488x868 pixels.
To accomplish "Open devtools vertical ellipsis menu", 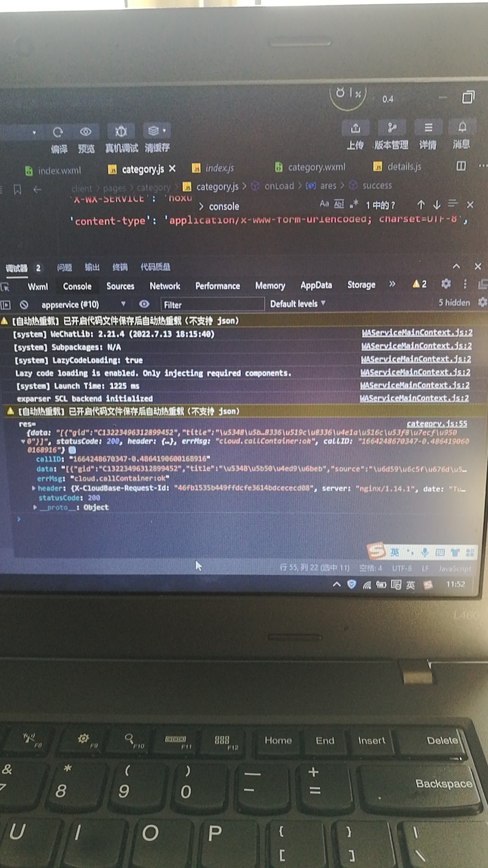I will [x=465, y=283].
